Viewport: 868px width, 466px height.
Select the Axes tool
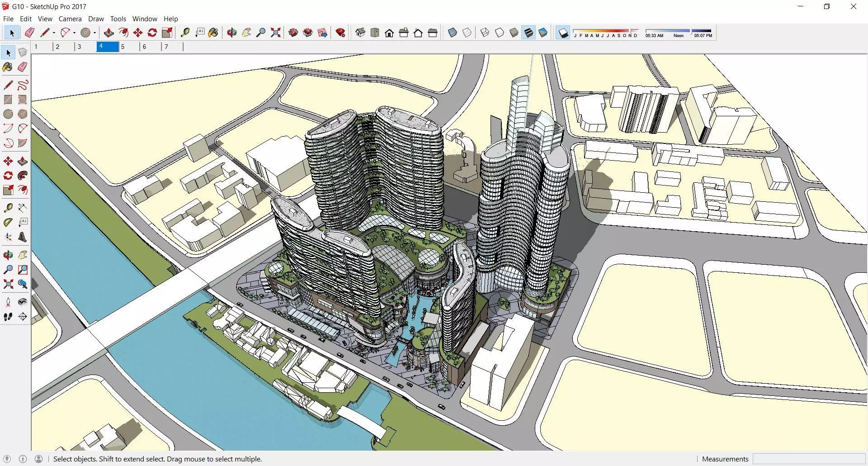[x=8, y=237]
